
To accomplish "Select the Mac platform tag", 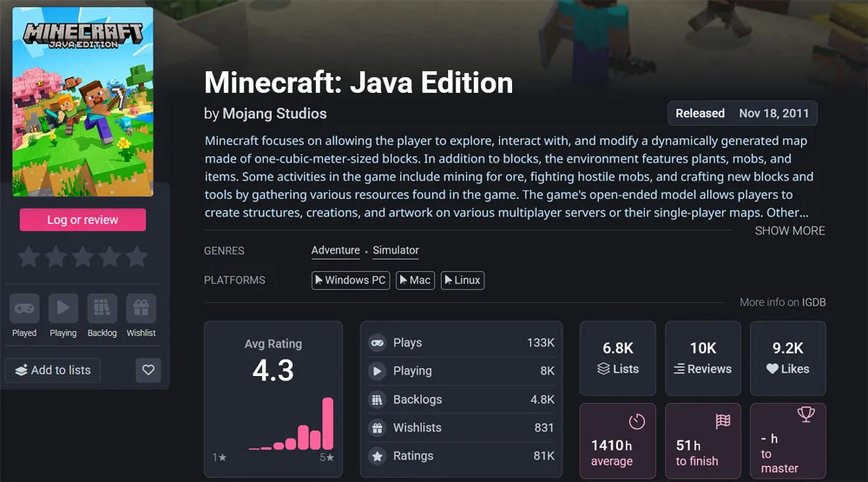I will click(x=415, y=281).
